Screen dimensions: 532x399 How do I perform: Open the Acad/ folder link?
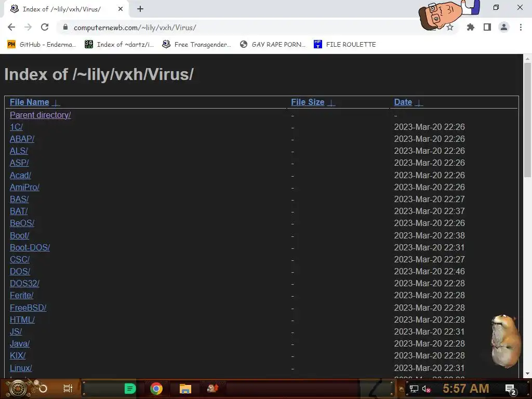click(20, 175)
